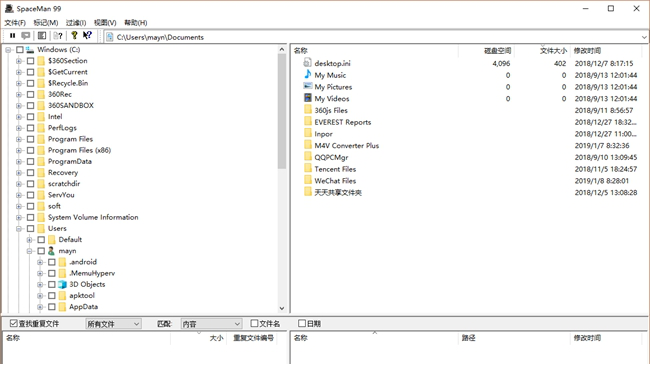Open the 过滤(I) menu
The width and height of the screenshot is (650, 378).
tap(76, 23)
